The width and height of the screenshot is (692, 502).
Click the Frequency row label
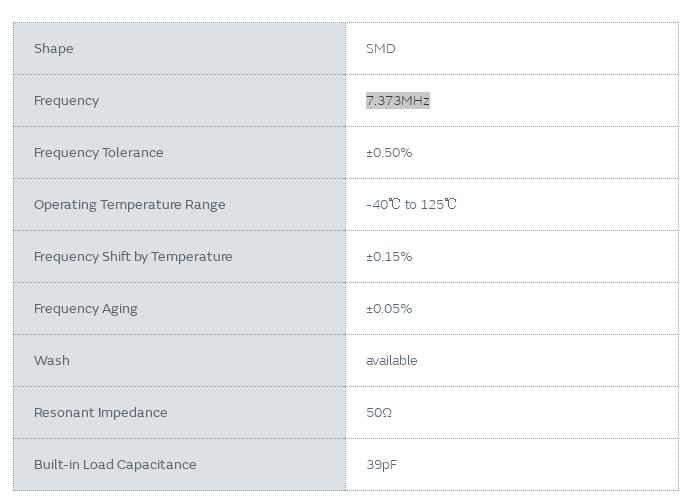tap(66, 100)
